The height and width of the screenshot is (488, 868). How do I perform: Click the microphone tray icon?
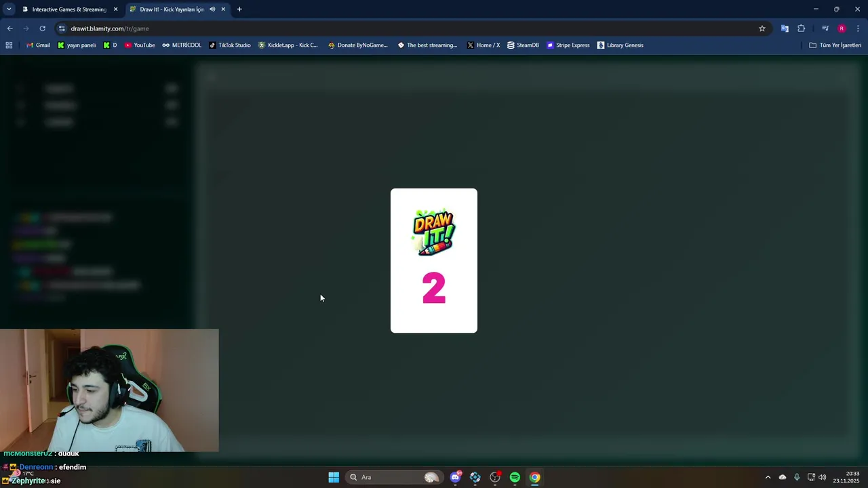tap(797, 477)
